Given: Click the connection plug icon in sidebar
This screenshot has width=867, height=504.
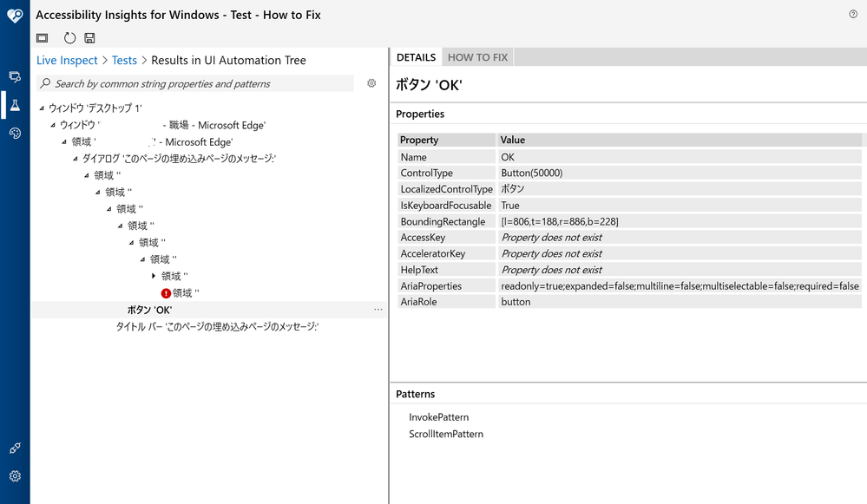Looking at the screenshot, I should 15,448.
